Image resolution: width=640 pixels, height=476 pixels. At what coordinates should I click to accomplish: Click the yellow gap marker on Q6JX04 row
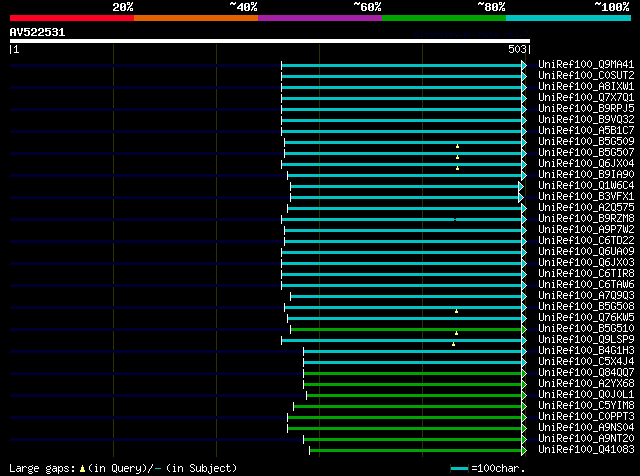(x=458, y=168)
